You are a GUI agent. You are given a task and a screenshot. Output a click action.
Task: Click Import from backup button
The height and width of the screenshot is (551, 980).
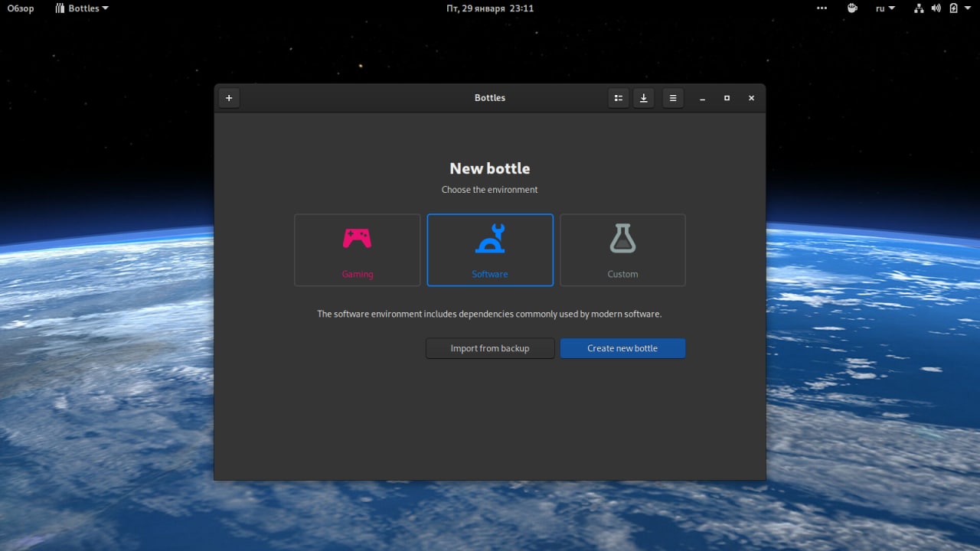(x=490, y=348)
